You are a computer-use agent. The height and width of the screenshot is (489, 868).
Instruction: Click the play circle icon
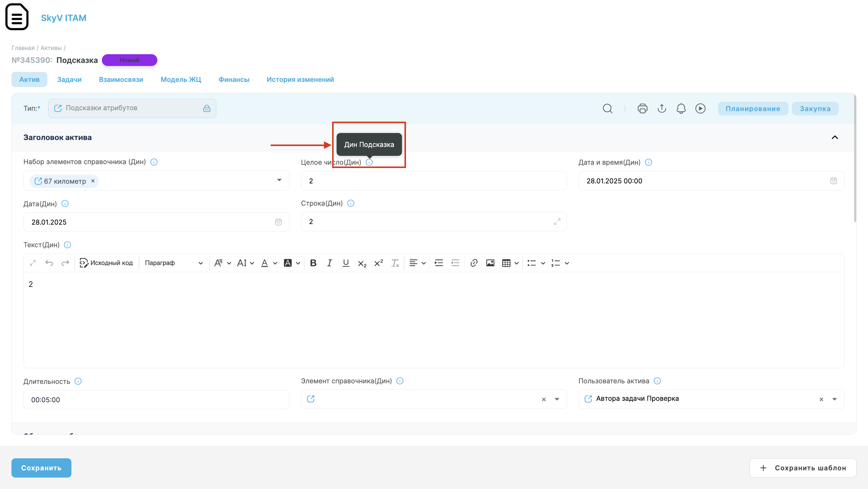(x=700, y=108)
